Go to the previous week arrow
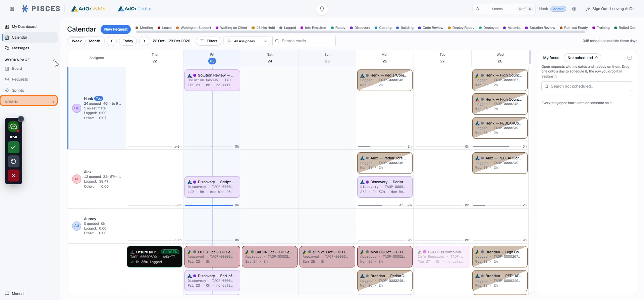This screenshot has width=644, height=300. coord(112,41)
